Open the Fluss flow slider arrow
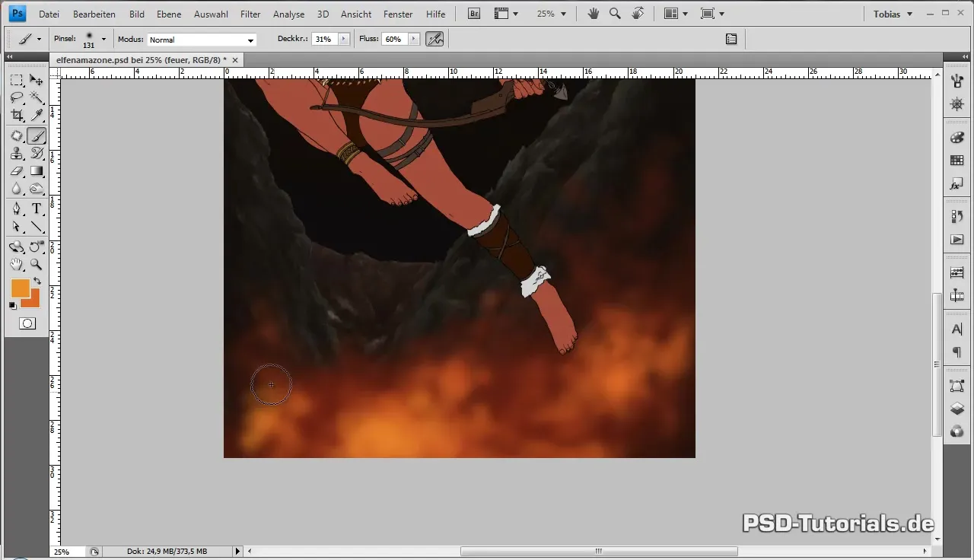The height and width of the screenshot is (560, 974). 414,39
